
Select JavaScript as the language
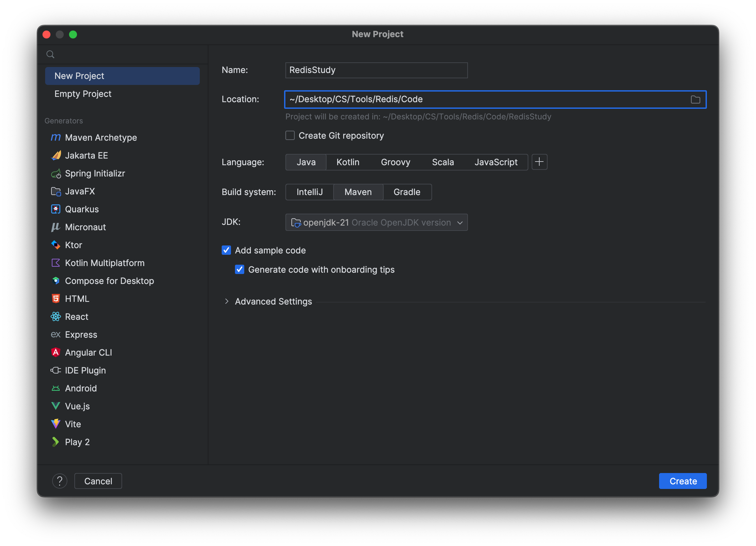pos(496,162)
